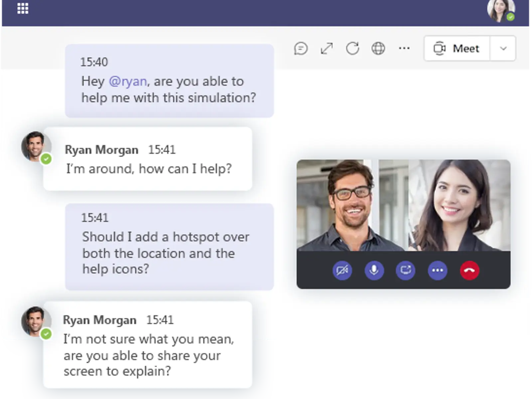Select Ryan Morgan's name in the chat
The height and width of the screenshot is (399, 532).
click(x=101, y=150)
